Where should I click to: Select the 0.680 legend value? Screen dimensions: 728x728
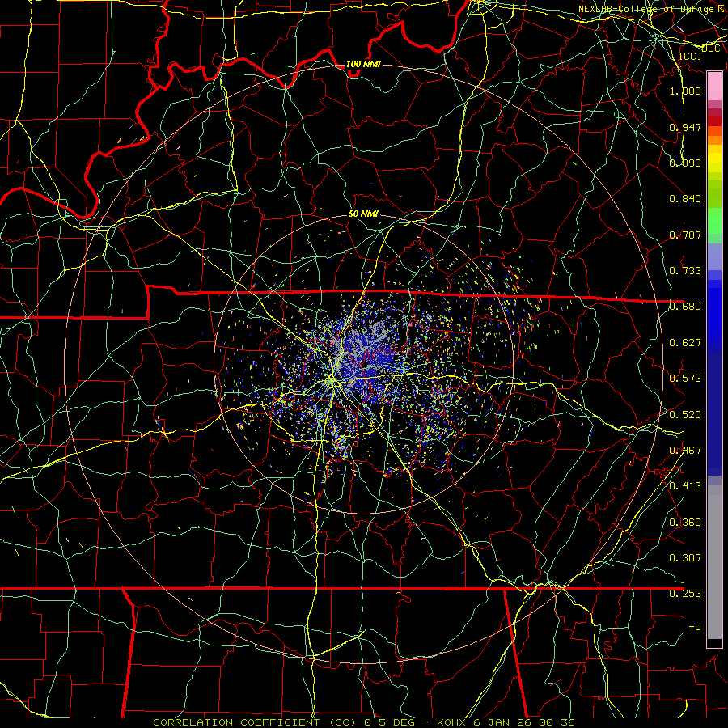pos(685,307)
